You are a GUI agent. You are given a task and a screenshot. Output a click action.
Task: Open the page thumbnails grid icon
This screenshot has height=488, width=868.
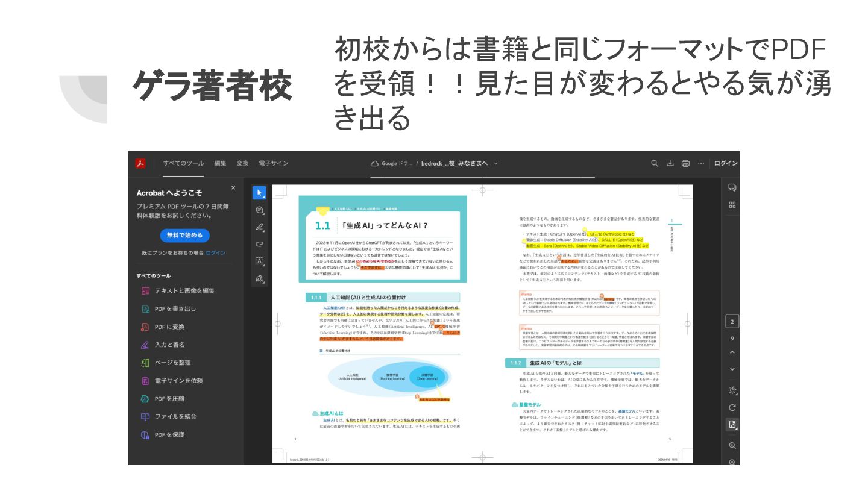click(732, 204)
